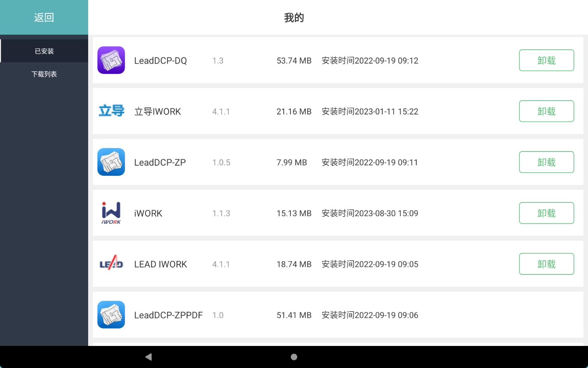Viewport: 588px width, 368px height.
Task: Click the 18.74 MB size value
Action: tap(294, 264)
